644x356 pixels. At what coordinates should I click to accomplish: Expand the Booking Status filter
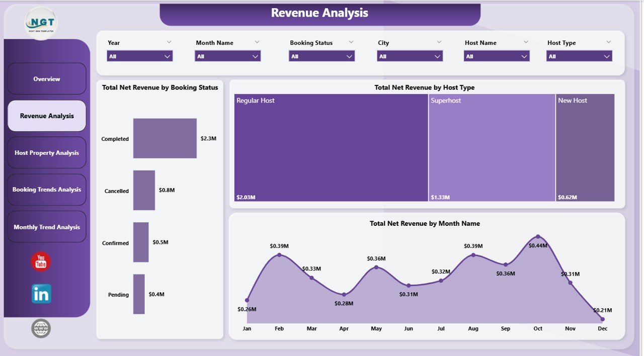point(321,56)
